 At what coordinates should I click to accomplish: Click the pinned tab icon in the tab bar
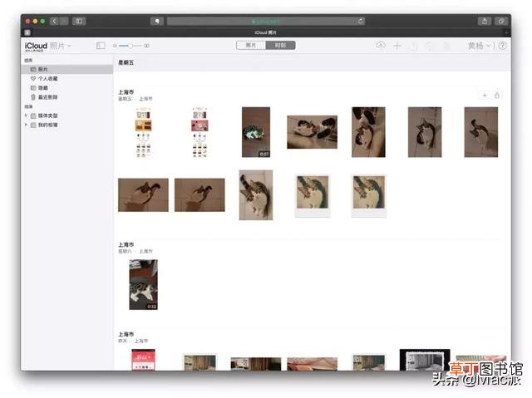click(x=27, y=32)
